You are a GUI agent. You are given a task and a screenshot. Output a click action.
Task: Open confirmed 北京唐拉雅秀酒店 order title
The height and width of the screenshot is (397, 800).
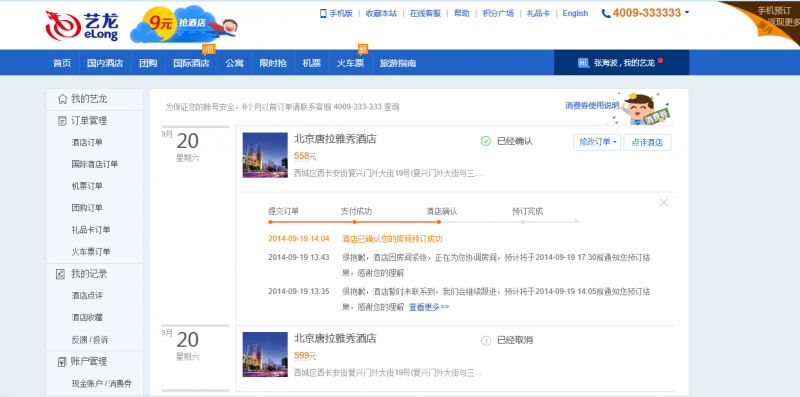tap(335, 139)
